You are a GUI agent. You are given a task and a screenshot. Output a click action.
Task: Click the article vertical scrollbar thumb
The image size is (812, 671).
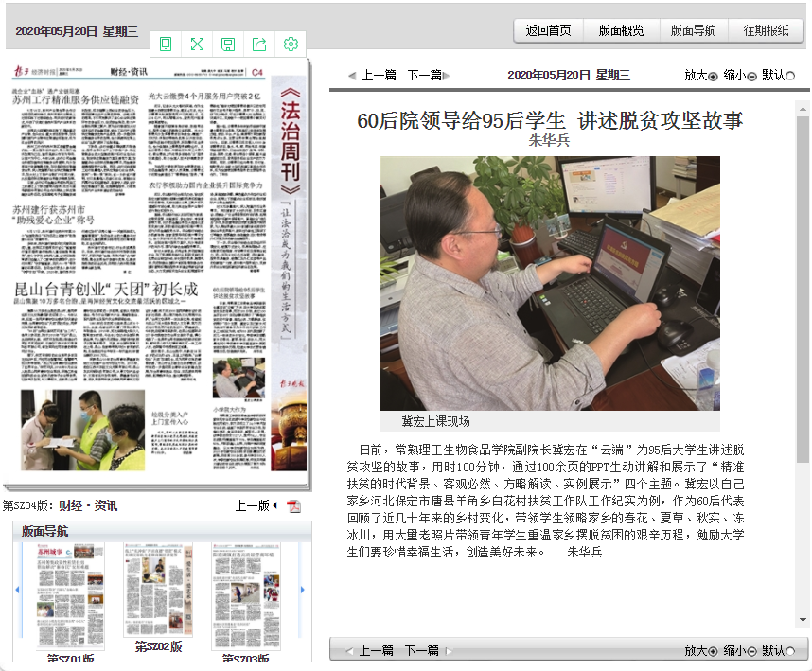(x=803, y=289)
